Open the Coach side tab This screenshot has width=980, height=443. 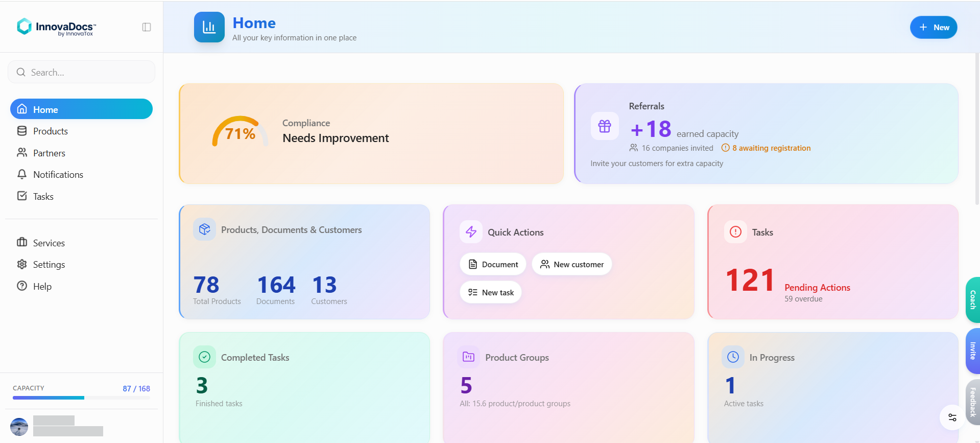[x=973, y=300]
